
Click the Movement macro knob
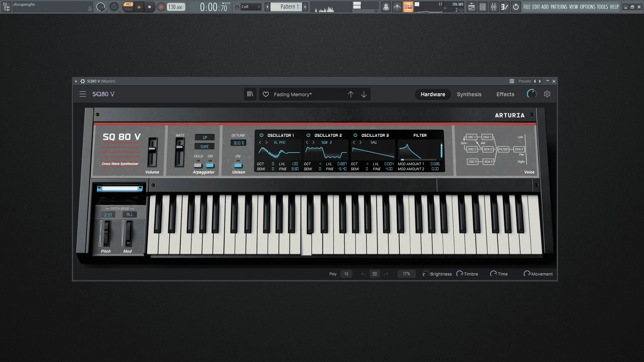pos(527,274)
